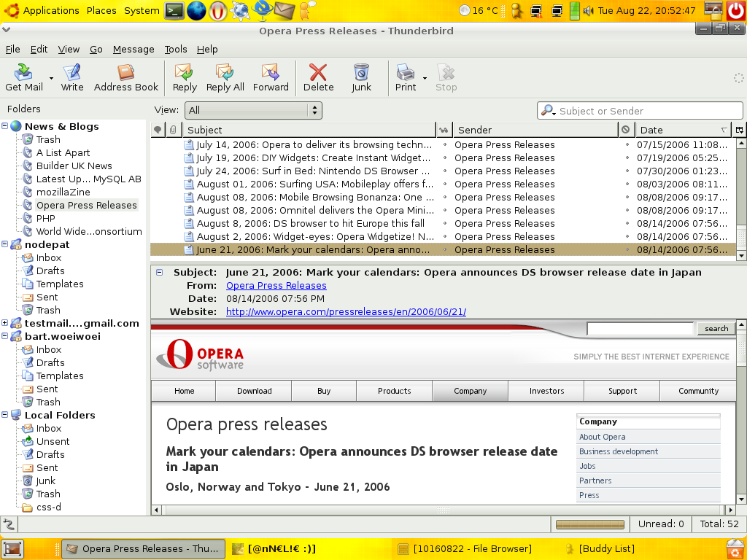The height and width of the screenshot is (560, 747).
Task: Toggle read dot for Surf in Bed message
Action: (445, 171)
